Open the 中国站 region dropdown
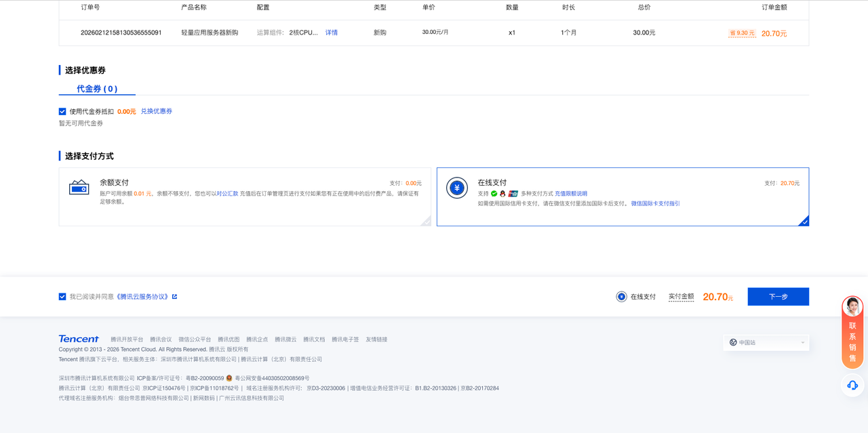The image size is (868, 433). (766, 343)
